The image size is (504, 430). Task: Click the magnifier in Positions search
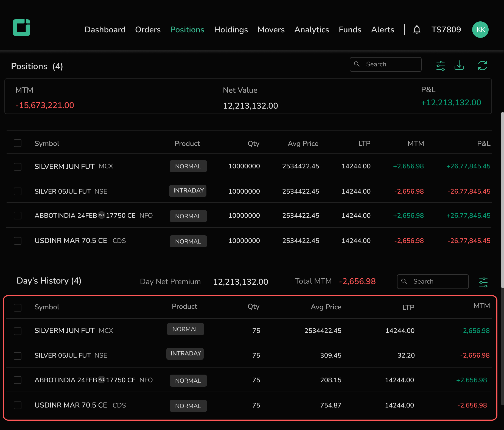coord(357,64)
